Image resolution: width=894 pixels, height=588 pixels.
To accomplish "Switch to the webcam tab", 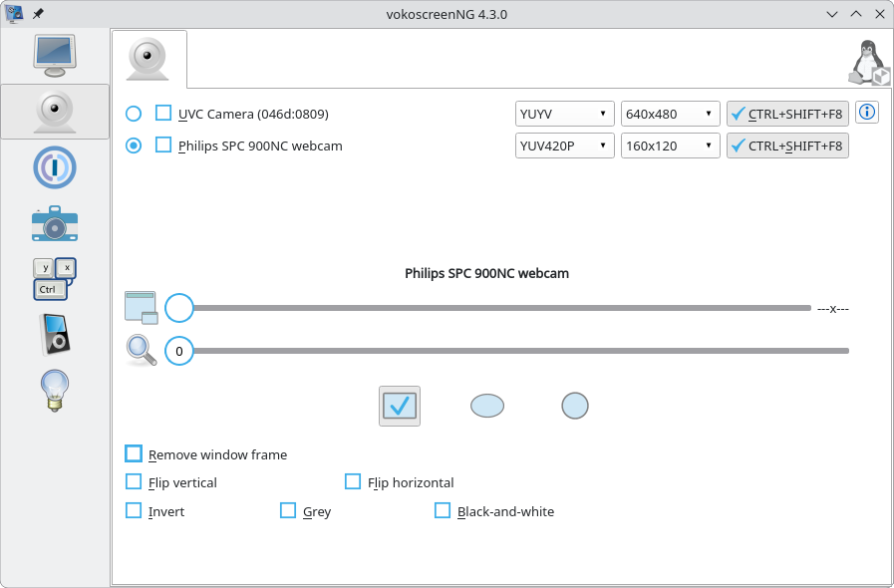I will point(149,59).
